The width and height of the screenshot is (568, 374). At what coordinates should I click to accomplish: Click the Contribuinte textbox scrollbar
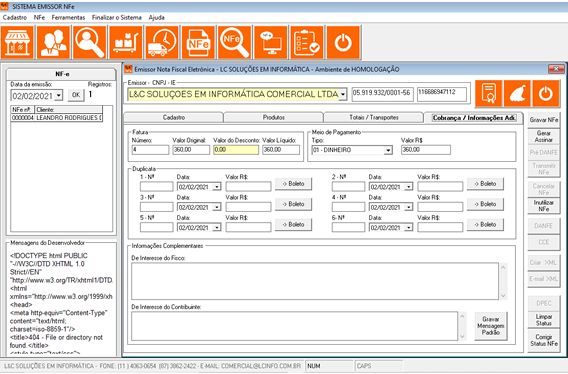[x=462, y=326]
